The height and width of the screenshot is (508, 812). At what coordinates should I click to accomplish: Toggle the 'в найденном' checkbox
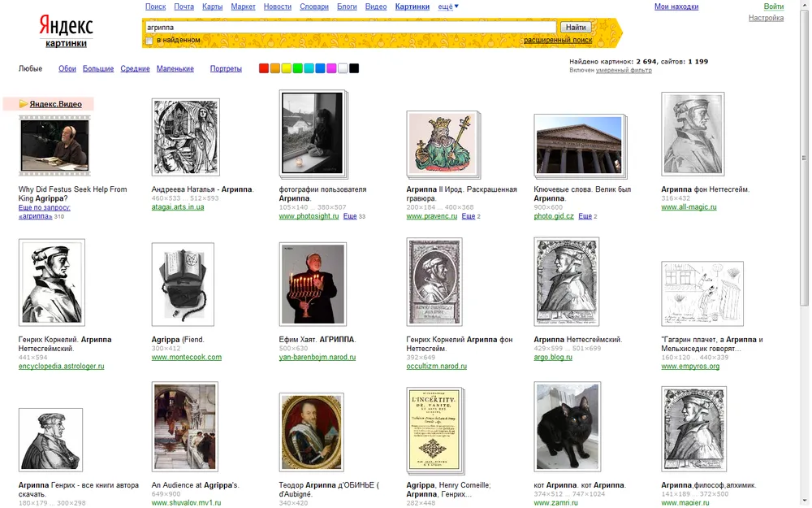pos(149,41)
